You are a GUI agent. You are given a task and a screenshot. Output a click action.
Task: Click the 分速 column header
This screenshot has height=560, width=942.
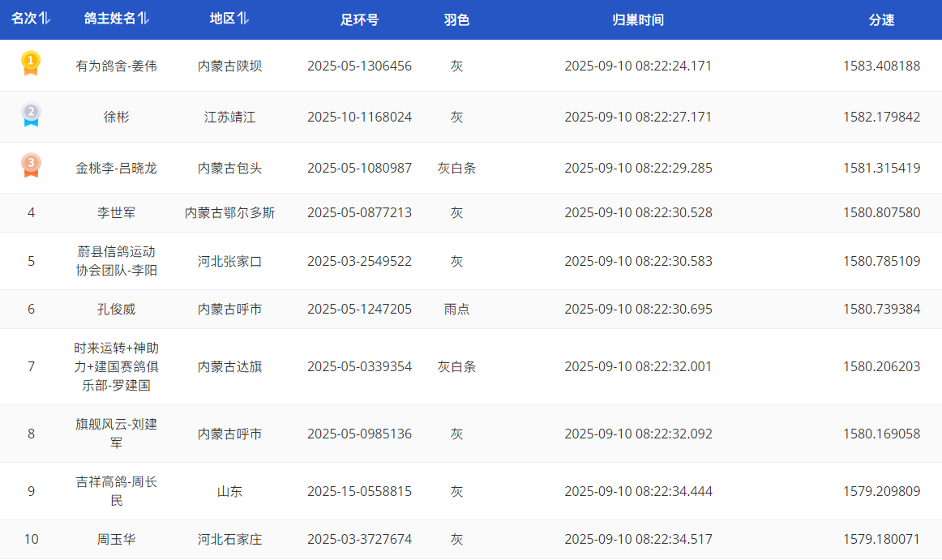coord(881,20)
